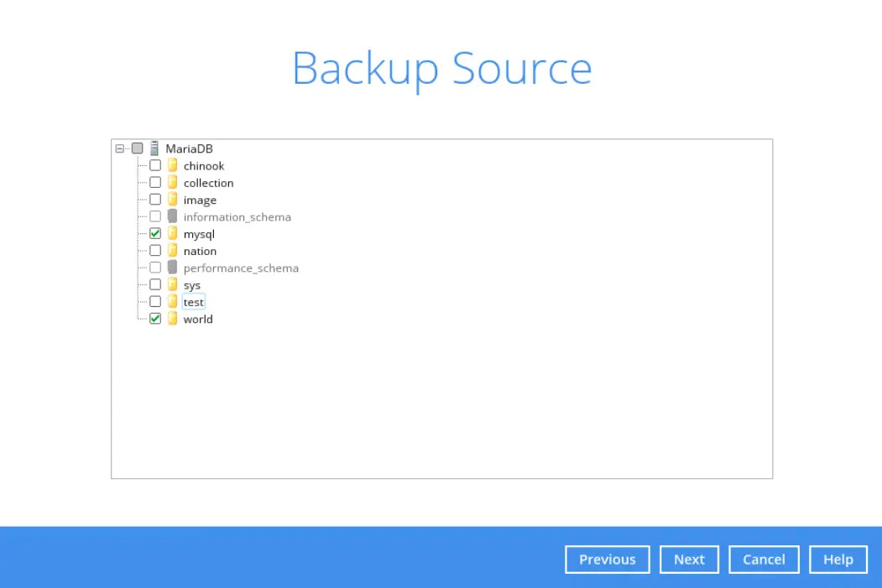Click the information_schema database icon
The width and height of the screenshot is (882, 588).
click(173, 216)
